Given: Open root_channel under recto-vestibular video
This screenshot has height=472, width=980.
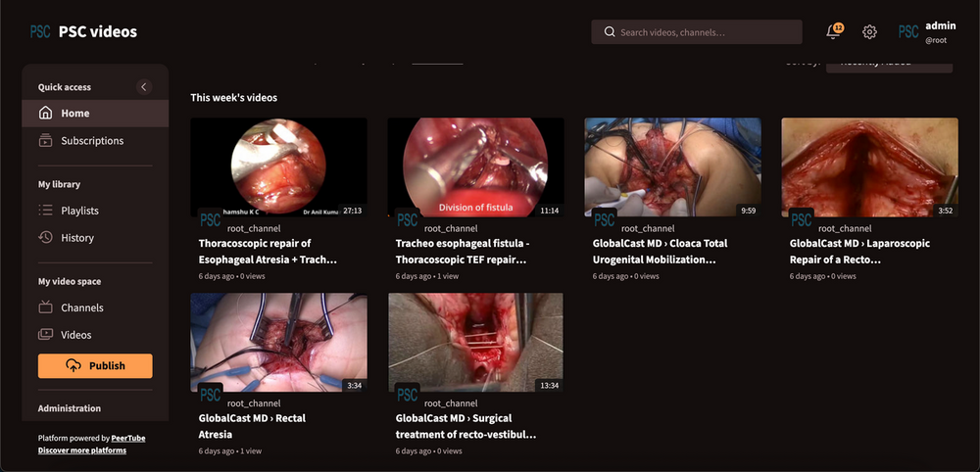Looking at the screenshot, I should point(451,403).
